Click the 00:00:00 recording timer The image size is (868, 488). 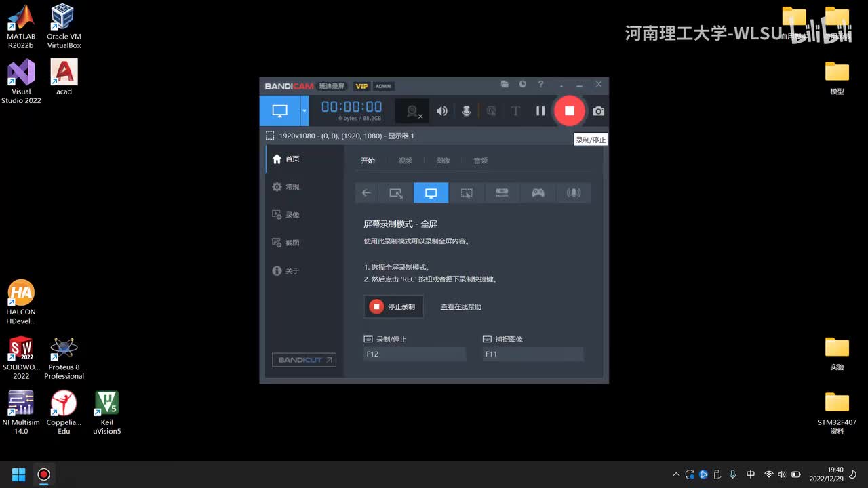tap(351, 106)
